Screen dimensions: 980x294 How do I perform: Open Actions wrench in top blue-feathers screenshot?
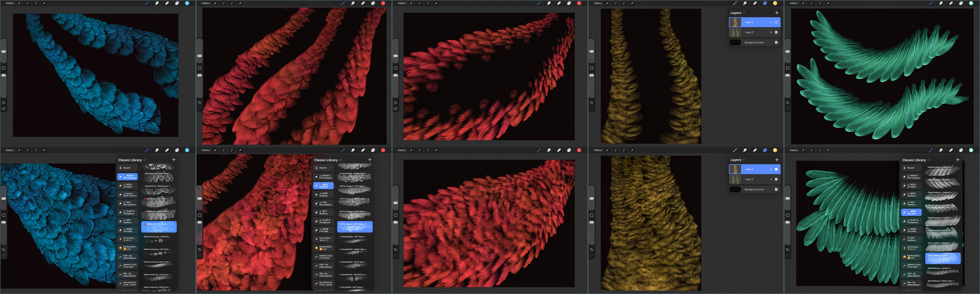19,3
